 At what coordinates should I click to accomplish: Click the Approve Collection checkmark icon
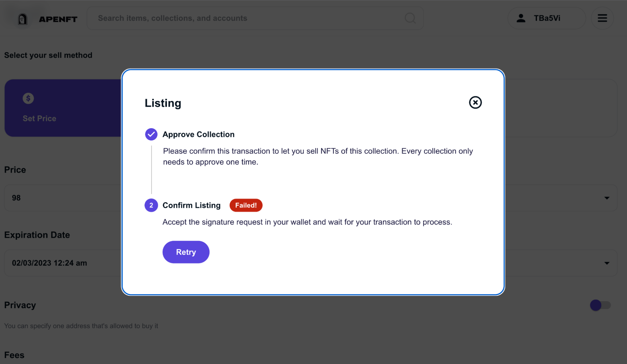coord(151,134)
